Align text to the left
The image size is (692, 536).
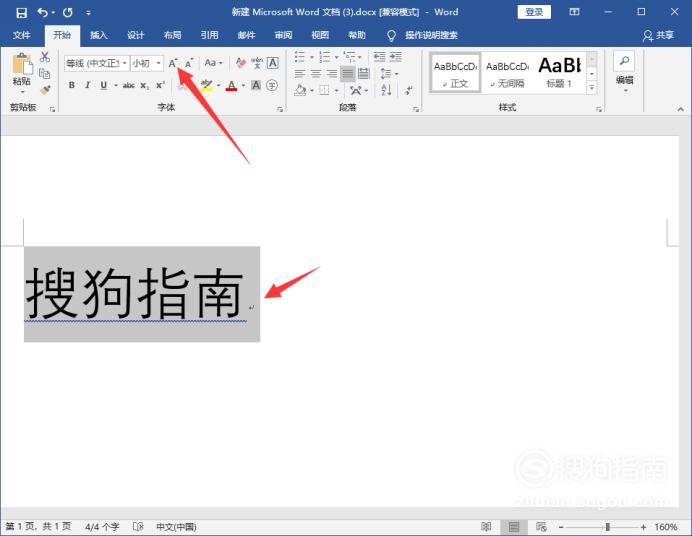click(300, 73)
